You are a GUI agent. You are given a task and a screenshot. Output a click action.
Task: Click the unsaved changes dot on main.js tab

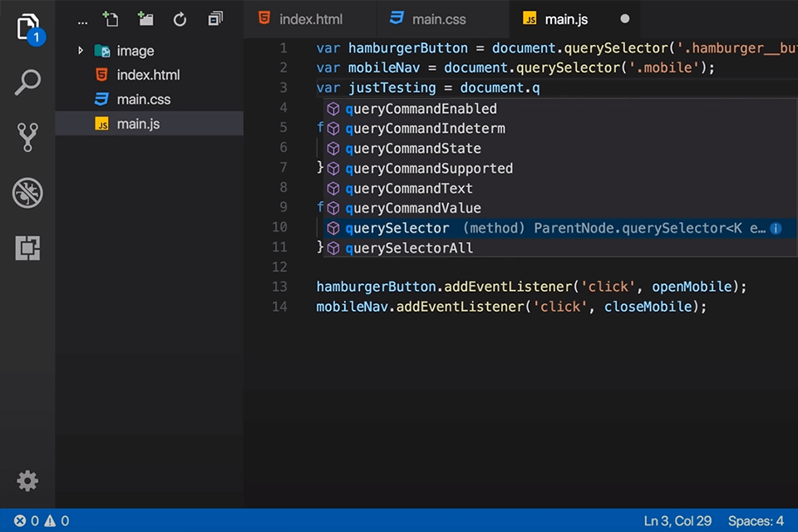click(x=624, y=18)
